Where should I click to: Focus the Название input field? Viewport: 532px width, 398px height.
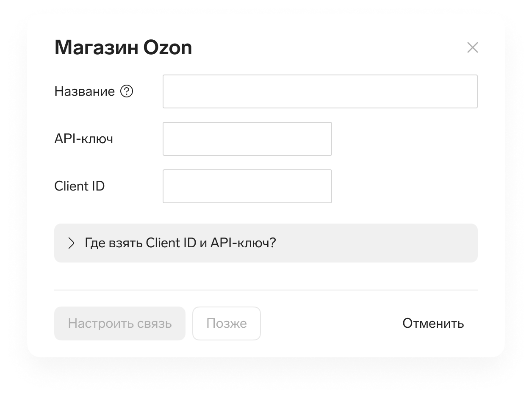320,91
